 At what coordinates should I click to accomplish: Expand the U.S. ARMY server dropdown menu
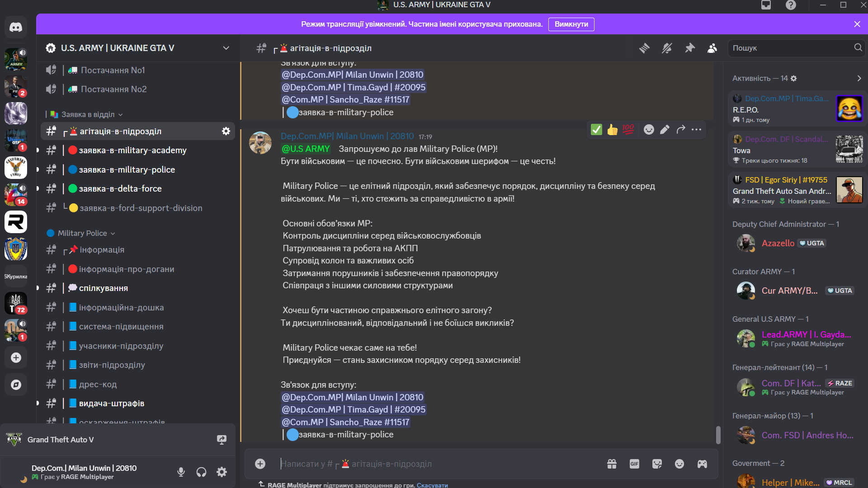226,48
